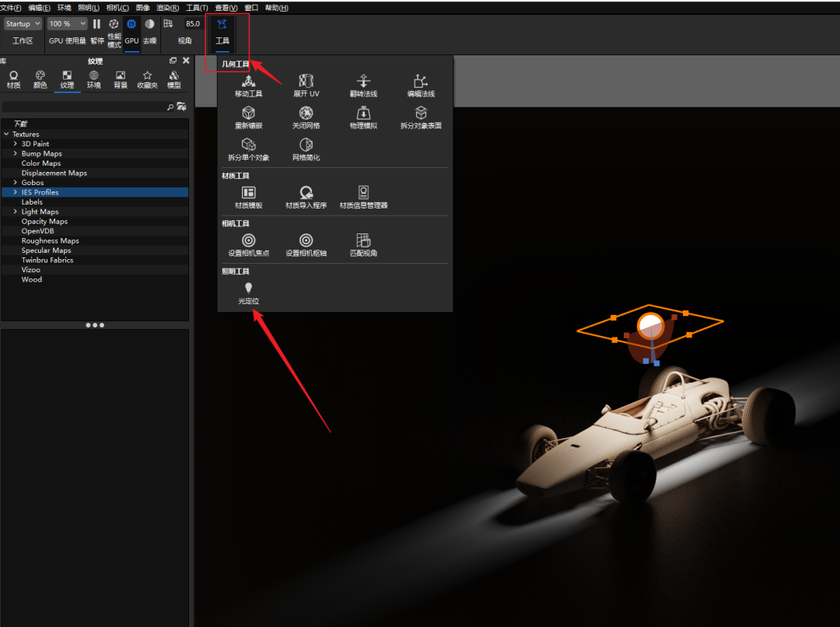The height and width of the screenshot is (627, 840).
Task: Click the magnifier search icon in library
Action: [x=170, y=107]
